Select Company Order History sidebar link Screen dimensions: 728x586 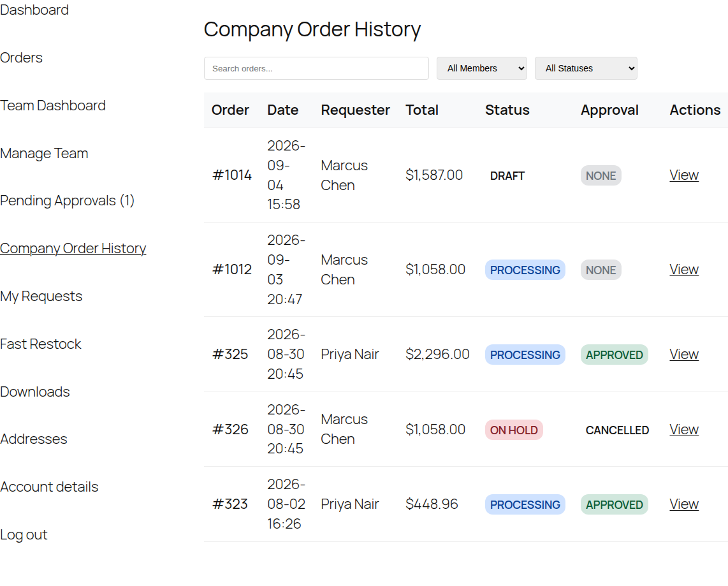click(73, 249)
